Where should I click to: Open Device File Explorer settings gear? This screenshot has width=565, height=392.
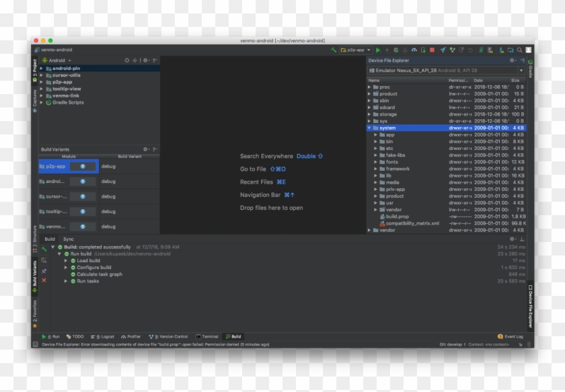coord(513,61)
